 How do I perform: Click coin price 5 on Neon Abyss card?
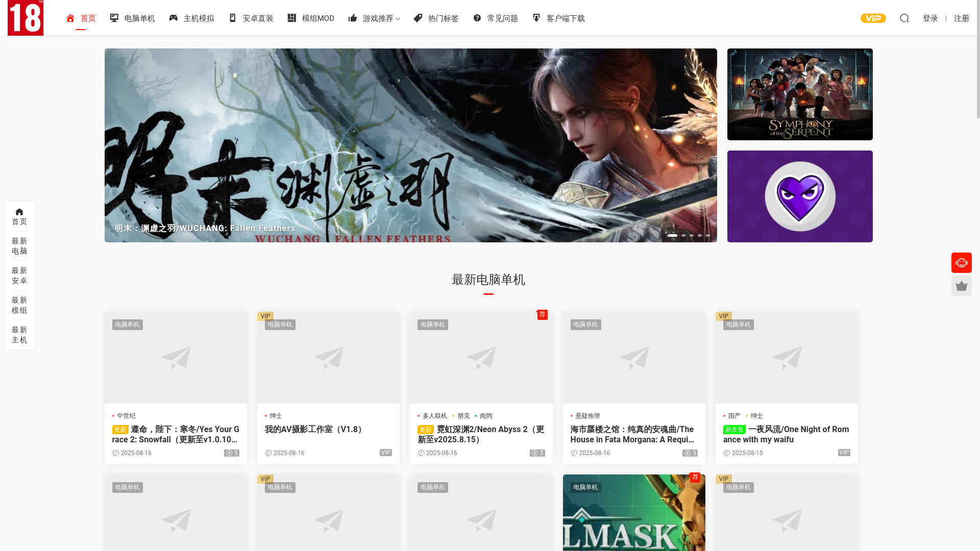(x=537, y=453)
